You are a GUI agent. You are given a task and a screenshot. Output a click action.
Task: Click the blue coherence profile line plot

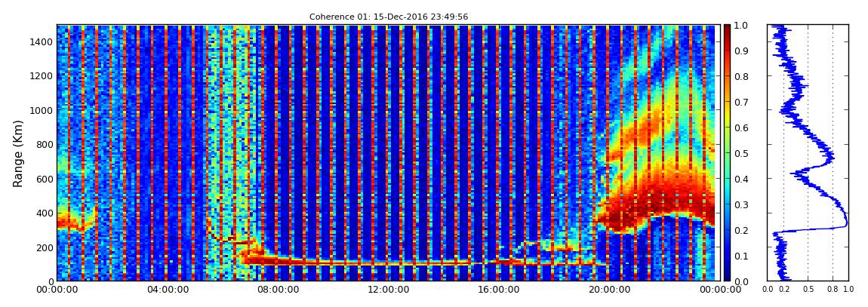coord(808,152)
